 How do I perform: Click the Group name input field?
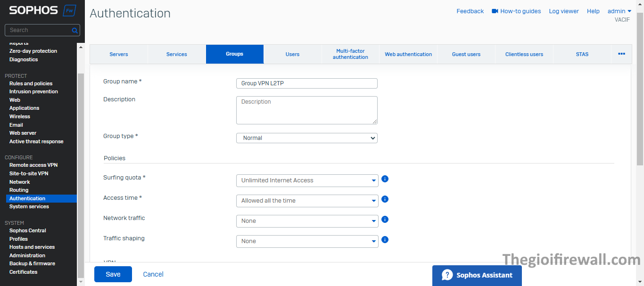pyautogui.click(x=306, y=83)
